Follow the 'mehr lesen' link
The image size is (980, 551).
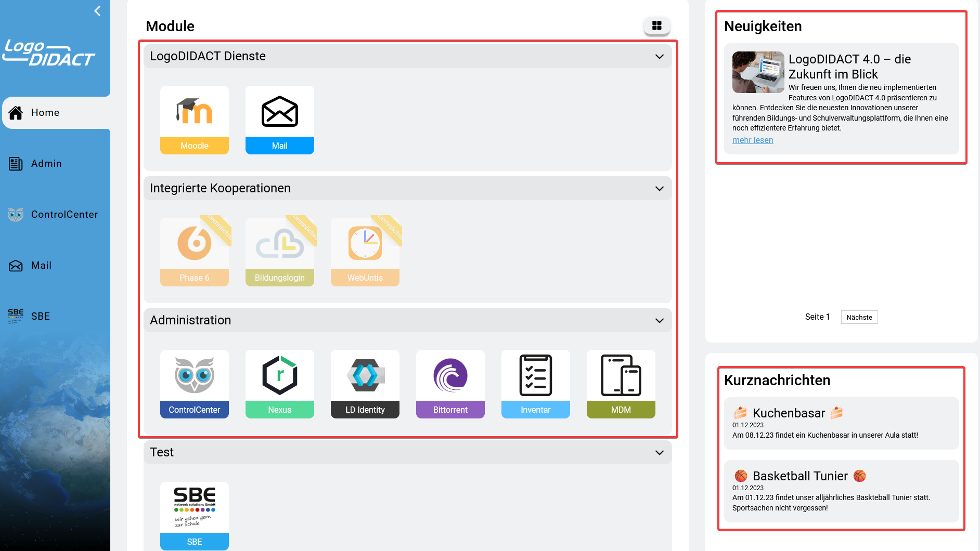point(753,140)
